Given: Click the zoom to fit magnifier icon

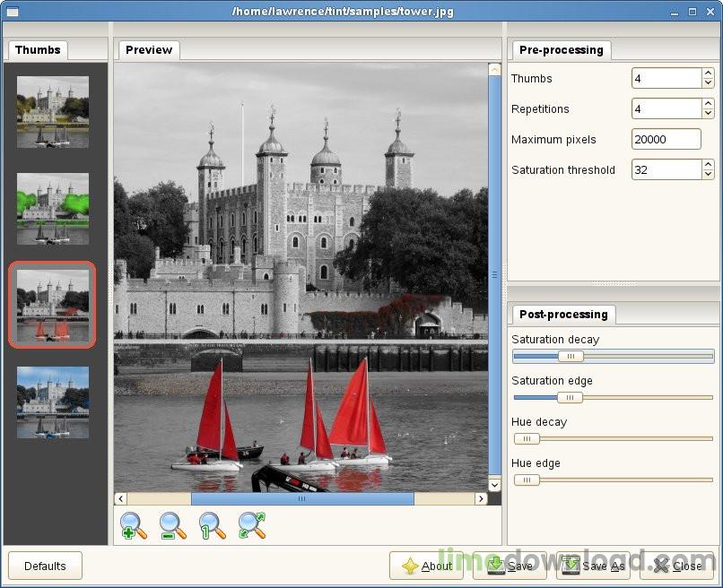Looking at the screenshot, I should [x=252, y=525].
